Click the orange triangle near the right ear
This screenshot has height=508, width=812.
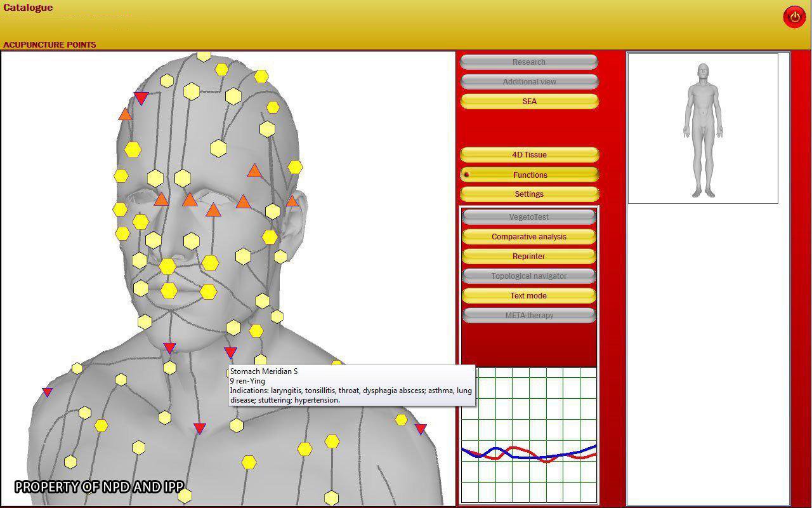(x=291, y=201)
